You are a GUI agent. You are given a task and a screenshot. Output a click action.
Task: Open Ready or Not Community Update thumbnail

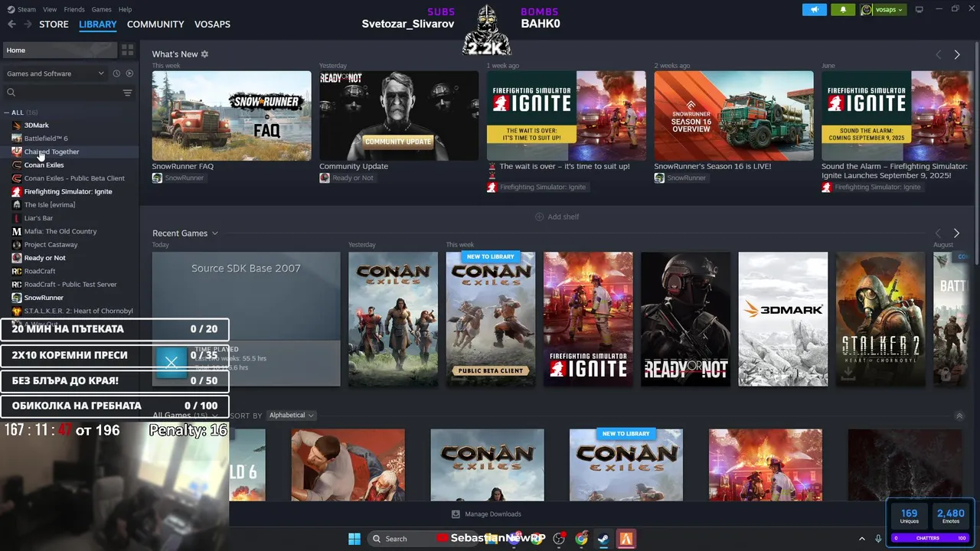tap(399, 116)
